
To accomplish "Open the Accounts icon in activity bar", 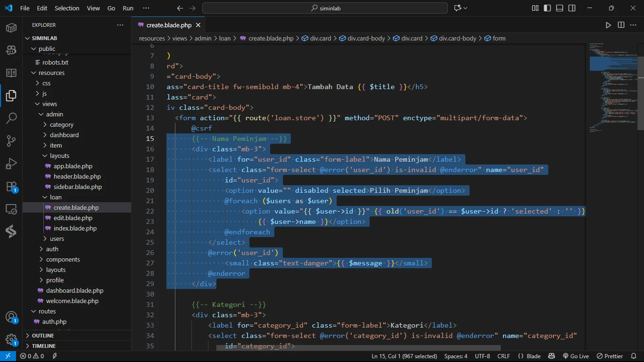I will coord(11,317).
